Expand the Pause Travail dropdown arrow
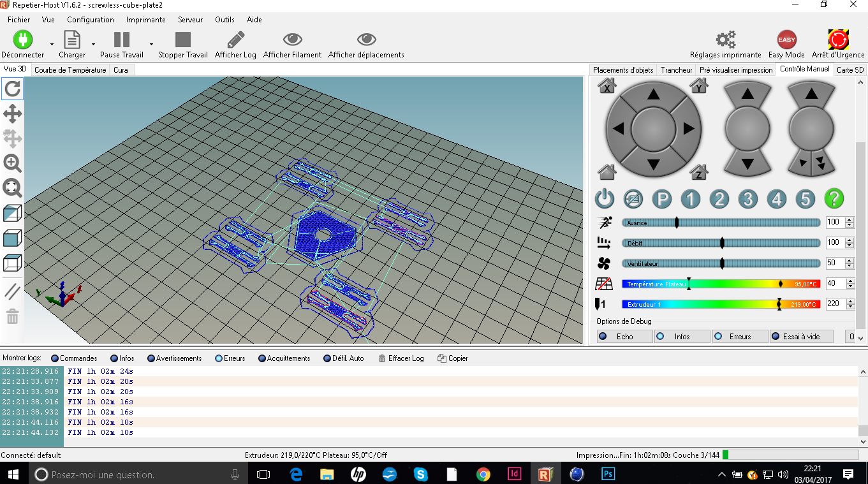 (x=151, y=45)
